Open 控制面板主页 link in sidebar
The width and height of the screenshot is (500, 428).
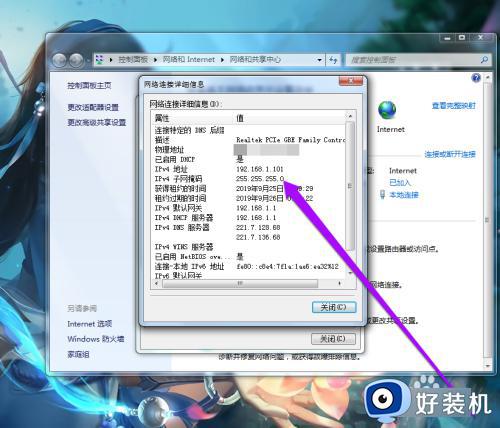click(89, 86)
